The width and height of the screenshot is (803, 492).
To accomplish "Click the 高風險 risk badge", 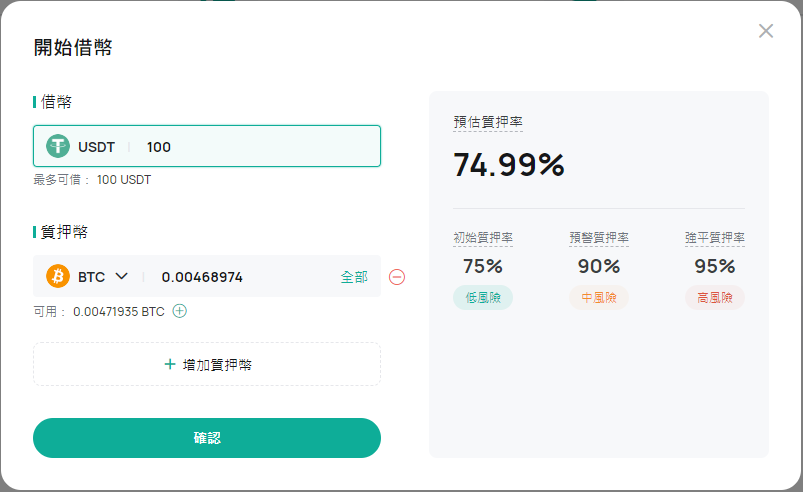I will pyautogui.click(x=715, y=297).
